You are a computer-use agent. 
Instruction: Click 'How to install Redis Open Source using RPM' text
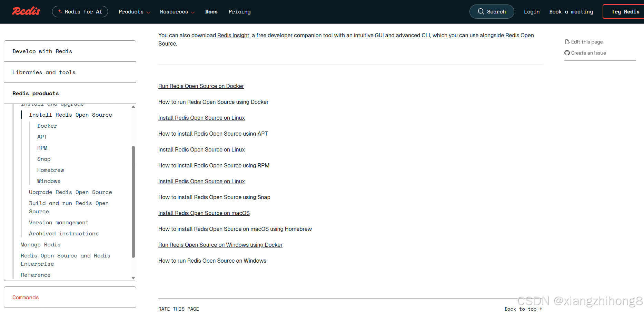tap(214, 165)
